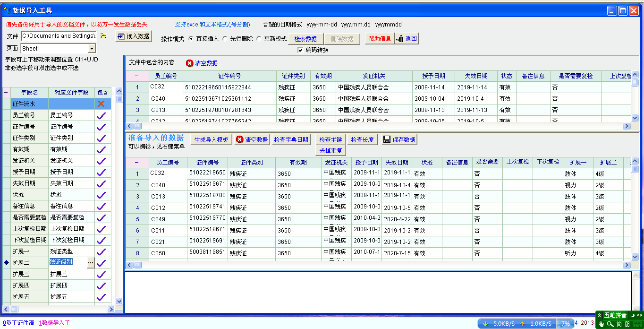644x329 pixels.
Task: Choose the 更新模式 radio option
Action: (259, 39)
